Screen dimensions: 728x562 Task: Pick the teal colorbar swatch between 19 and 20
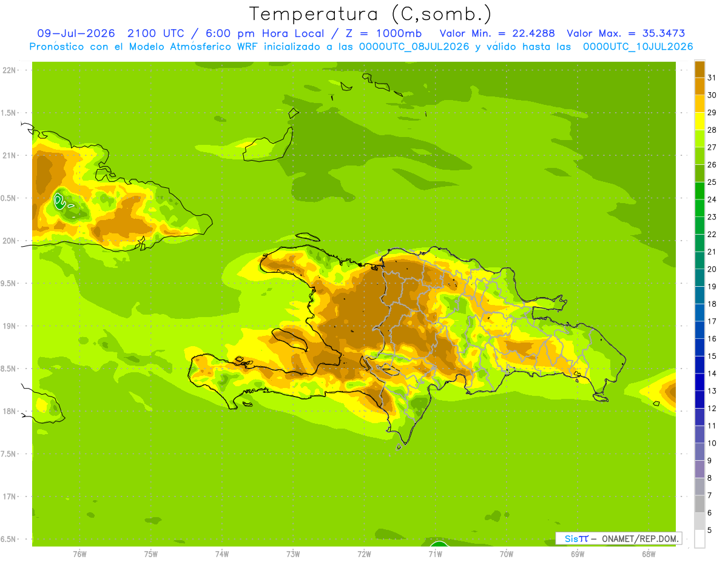tap(699, 278)
